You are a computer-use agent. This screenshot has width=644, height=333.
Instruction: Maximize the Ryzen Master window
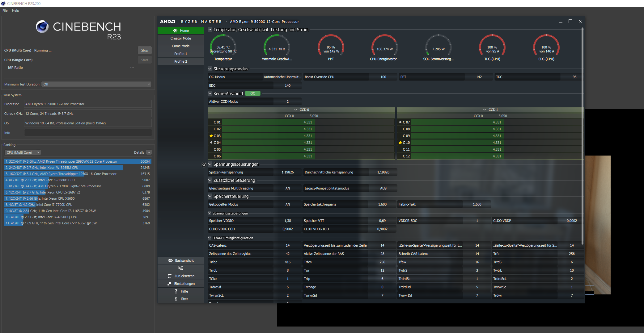(x=570, y=21)
